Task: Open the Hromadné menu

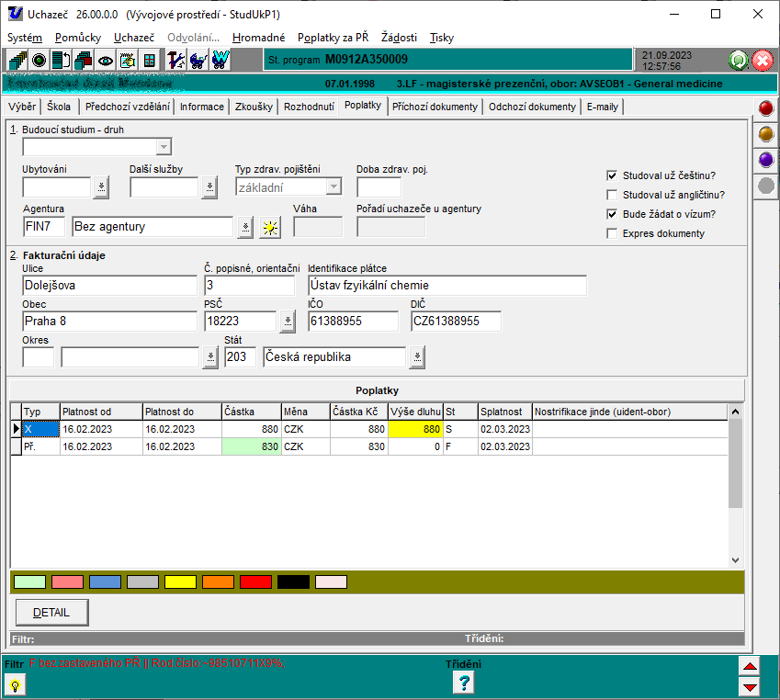Action: pos(258,38)
